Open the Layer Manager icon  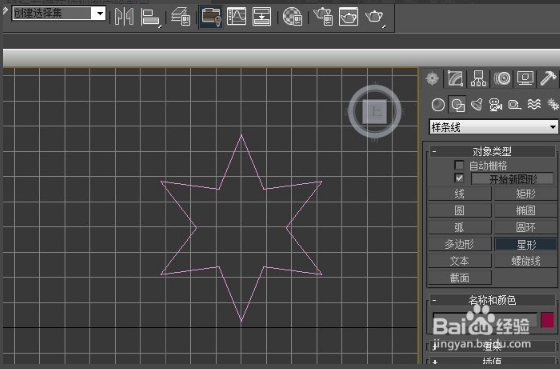181,16
